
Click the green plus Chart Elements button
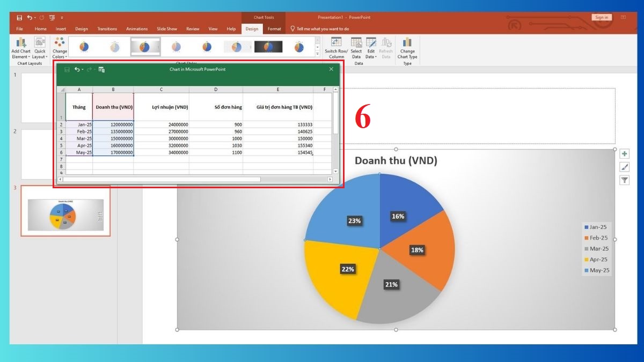click(x=624, y=154)
